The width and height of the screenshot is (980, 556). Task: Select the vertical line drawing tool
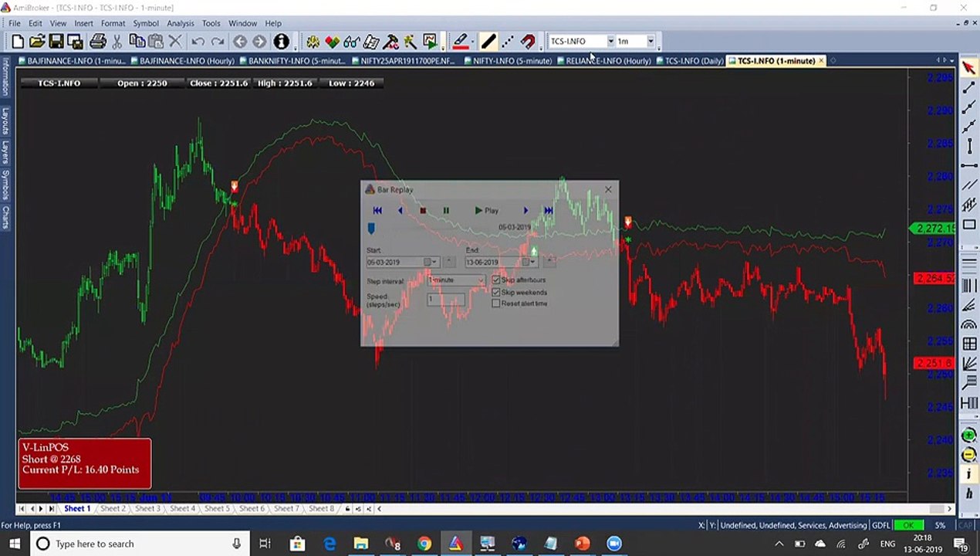[x=969, y=145]
